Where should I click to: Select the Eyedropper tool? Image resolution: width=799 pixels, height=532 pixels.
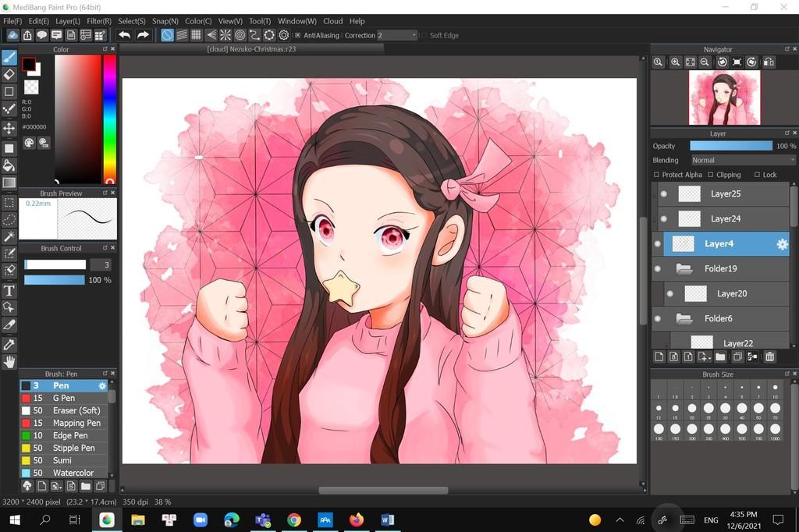(9, 345)
